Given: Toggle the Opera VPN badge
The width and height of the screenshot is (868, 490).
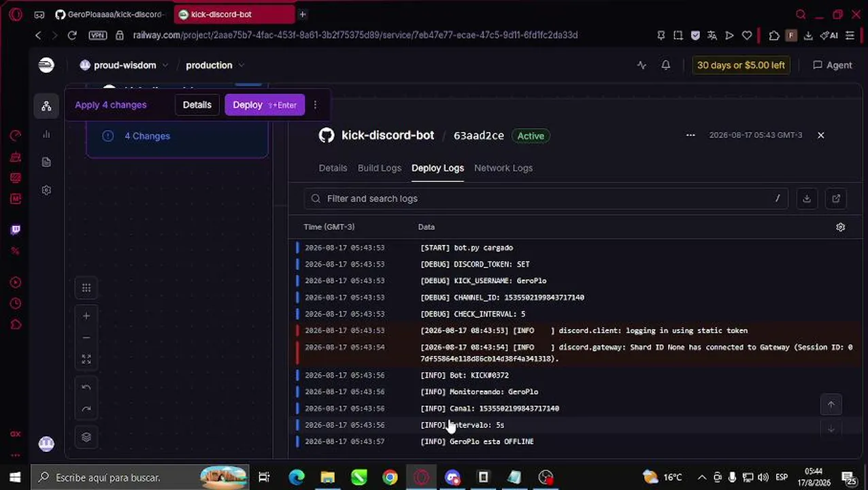Looking at the screenshot, I should click(97, 35).
